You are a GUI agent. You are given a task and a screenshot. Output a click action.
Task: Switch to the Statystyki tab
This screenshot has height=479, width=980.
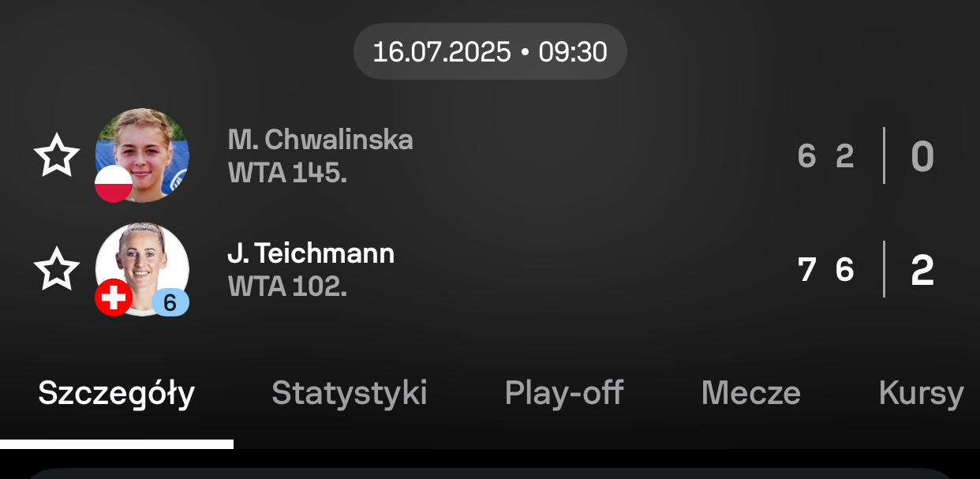click(x=350, y=393)
